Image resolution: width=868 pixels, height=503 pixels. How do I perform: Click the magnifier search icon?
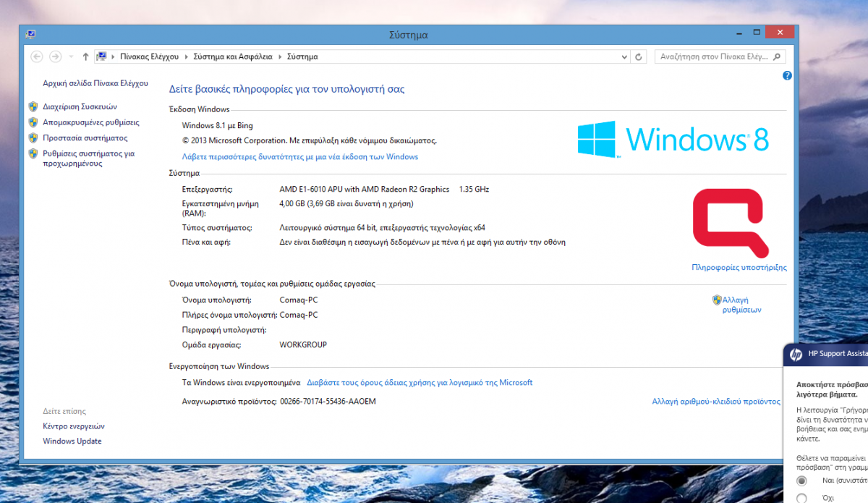pos(777,56)
